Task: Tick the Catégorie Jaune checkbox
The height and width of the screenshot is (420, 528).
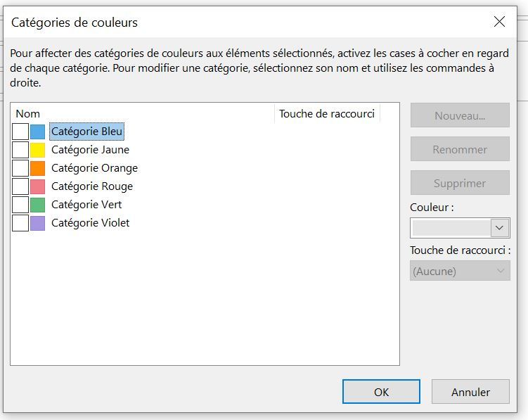Action: coord(20,150)
